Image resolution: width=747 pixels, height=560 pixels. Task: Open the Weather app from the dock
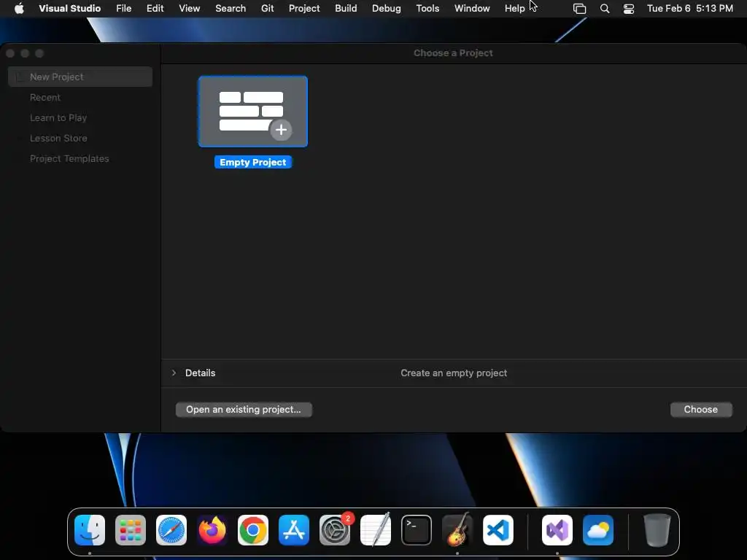click(598, 530)
